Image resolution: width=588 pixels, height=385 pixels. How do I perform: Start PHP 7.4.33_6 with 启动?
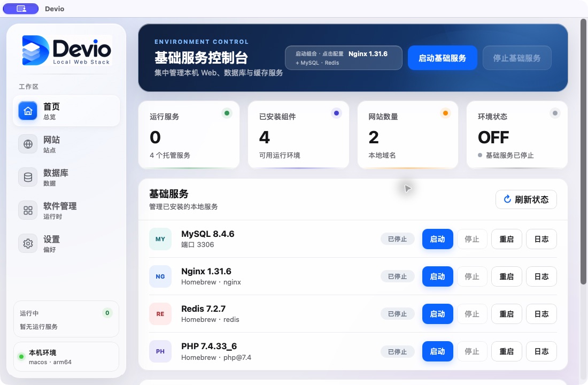(438, 352)
